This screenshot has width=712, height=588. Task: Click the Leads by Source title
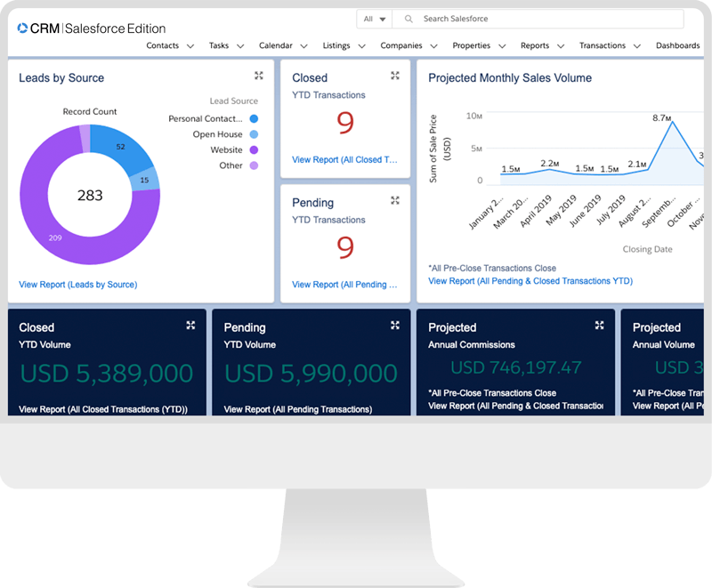(61, 78)
